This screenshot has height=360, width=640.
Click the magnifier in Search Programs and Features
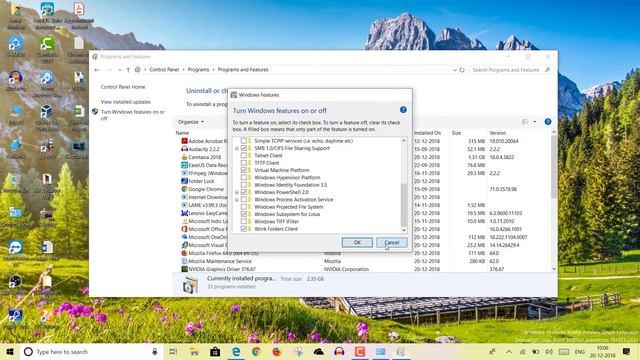tap(547, 70)
